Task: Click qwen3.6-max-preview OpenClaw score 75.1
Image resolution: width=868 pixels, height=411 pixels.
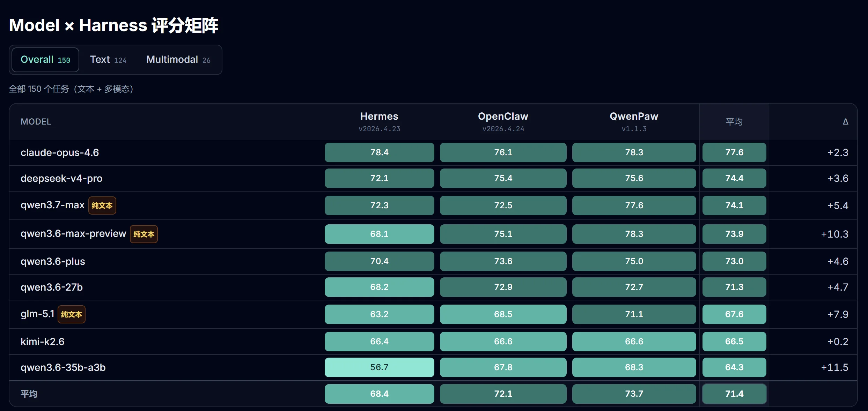Action: click(503, 234)
